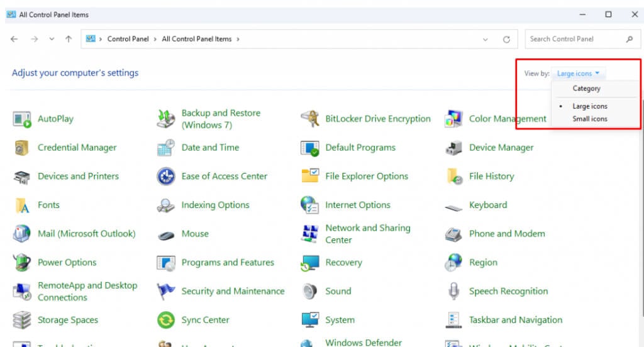The width and height of the screenshot is (644, 347).
Task: Click the File History icon
Action: coord(454,177)
